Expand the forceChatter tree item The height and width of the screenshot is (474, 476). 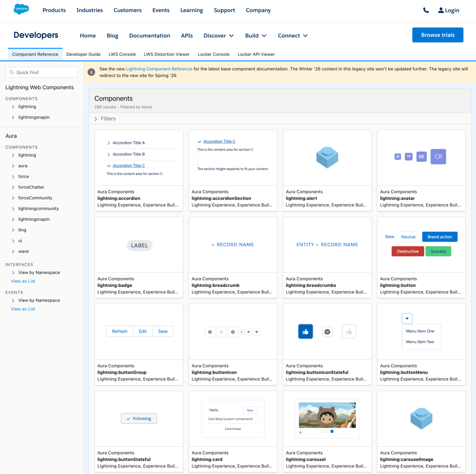click(x=13, y=187)
